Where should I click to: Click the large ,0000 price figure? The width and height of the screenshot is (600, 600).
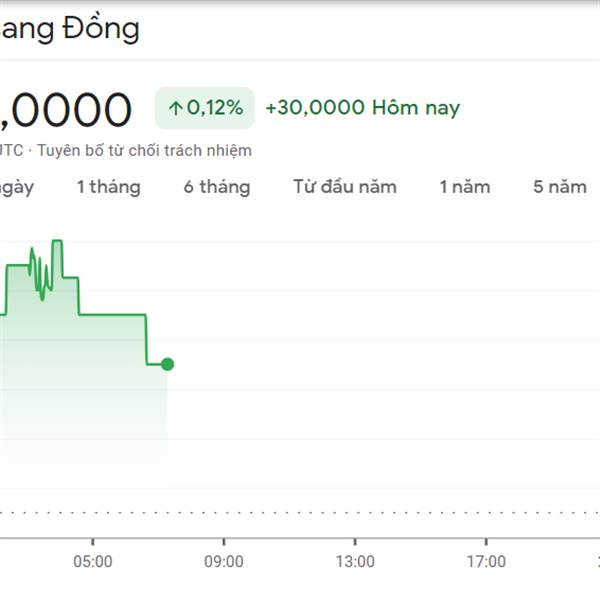pos(66,110)
